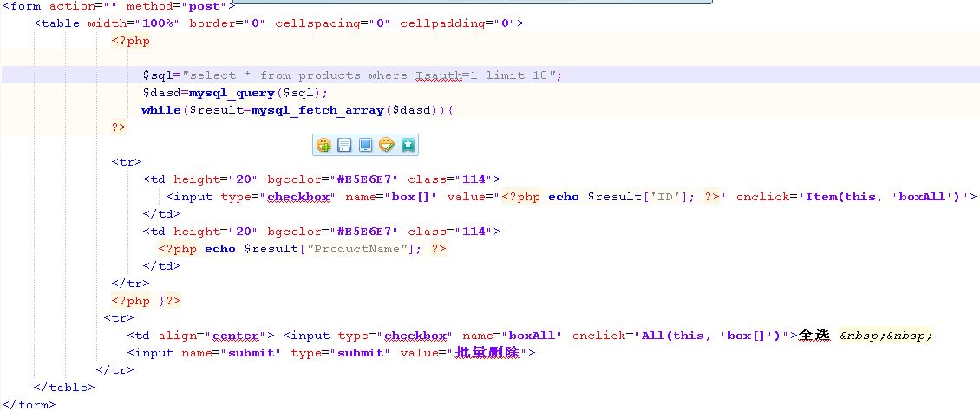
Task: Click the text limit 10 in query
Action: [x=516, y=75]
